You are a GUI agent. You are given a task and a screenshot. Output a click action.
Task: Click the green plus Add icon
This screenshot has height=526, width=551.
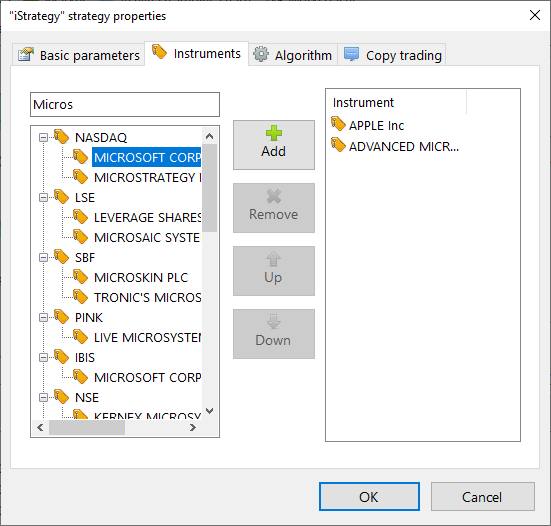click(274, 133)
